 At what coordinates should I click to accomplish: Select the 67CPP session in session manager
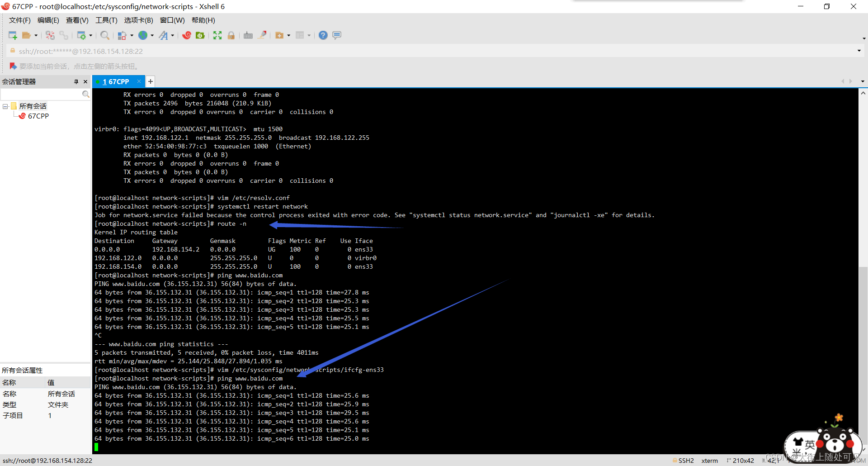tap(38, 116)
